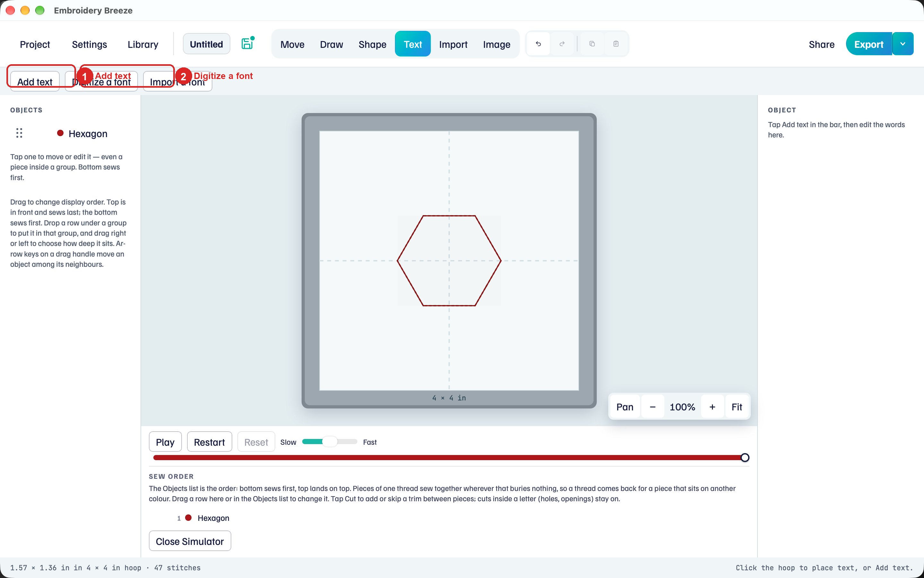Grab the Hexagon row drag handle
Viewport: 924px width, 578px height.
pyautogui.click(x=19, y=133)
